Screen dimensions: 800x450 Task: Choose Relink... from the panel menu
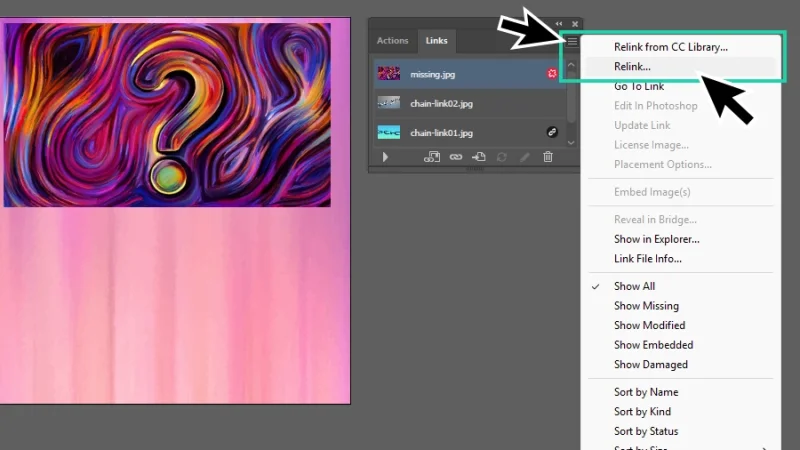[x=632, y=66]
